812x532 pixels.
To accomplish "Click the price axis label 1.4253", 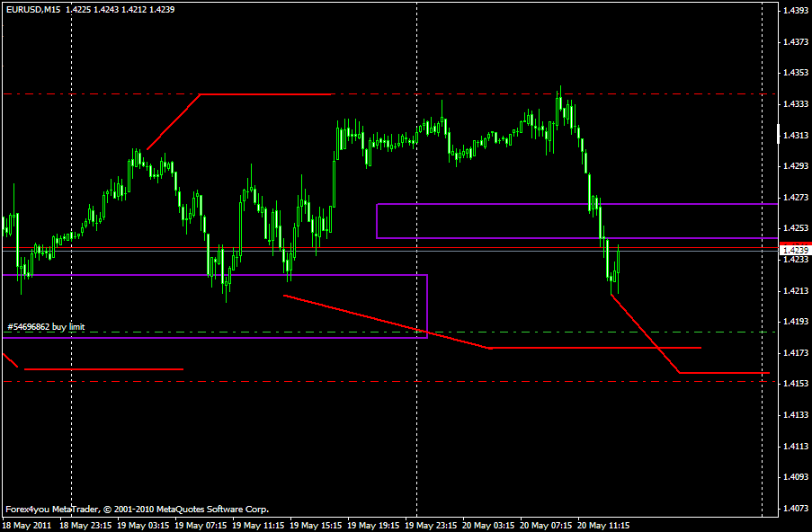I will pyautogui.click(x=796, y=228).
